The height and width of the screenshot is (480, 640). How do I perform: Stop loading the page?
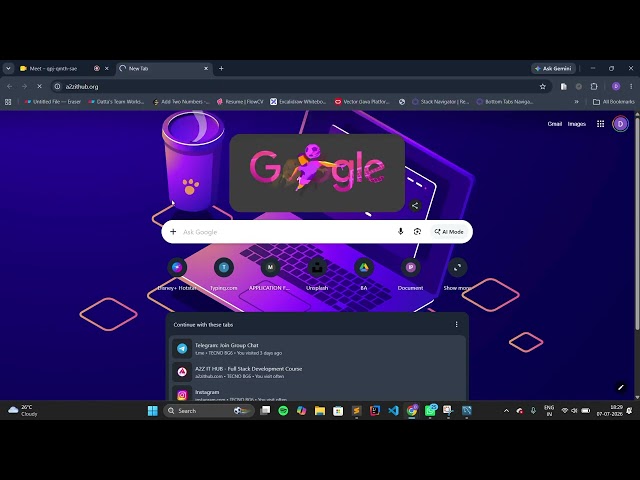[x=39, y=87]
